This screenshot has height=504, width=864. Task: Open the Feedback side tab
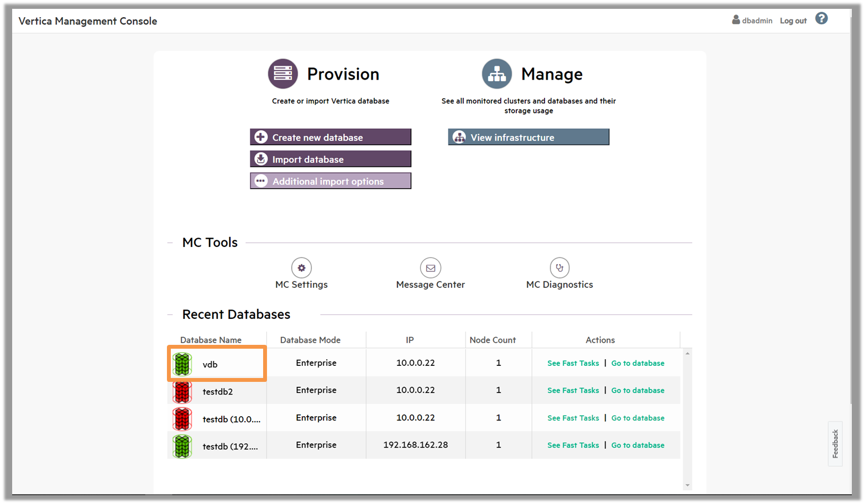click(x=835, y=444)
